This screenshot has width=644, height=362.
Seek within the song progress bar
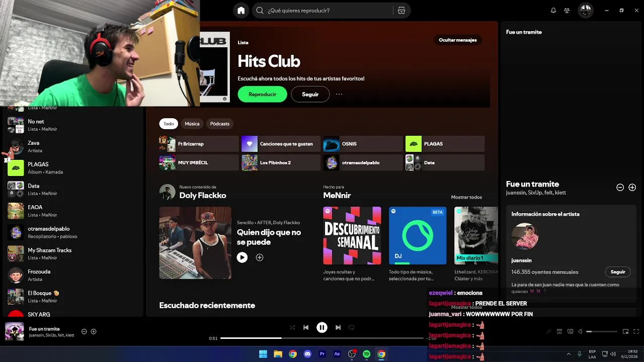click(x=322, y=338)
